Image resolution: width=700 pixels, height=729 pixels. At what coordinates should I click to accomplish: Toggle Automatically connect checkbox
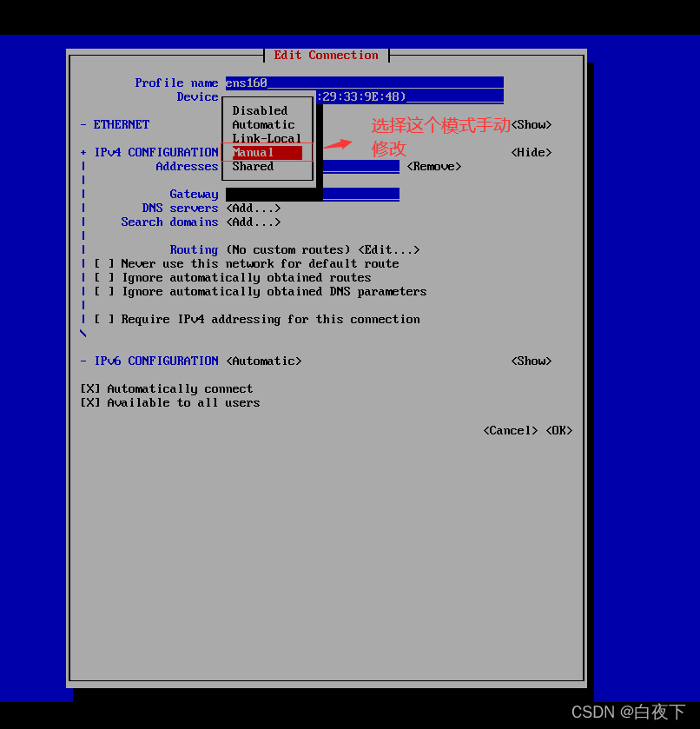coord(167,388)
